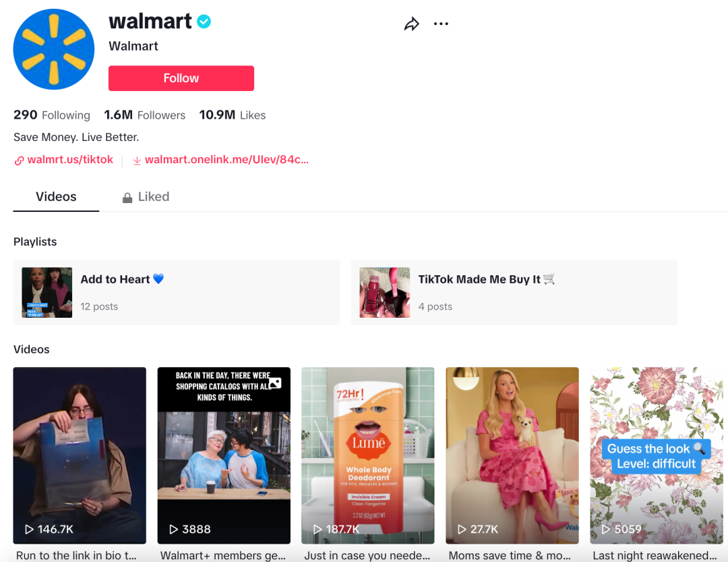Open the walmart.onelink.me app link
Image resolution: width=728 pixels, height=562 pixels.
226,159
